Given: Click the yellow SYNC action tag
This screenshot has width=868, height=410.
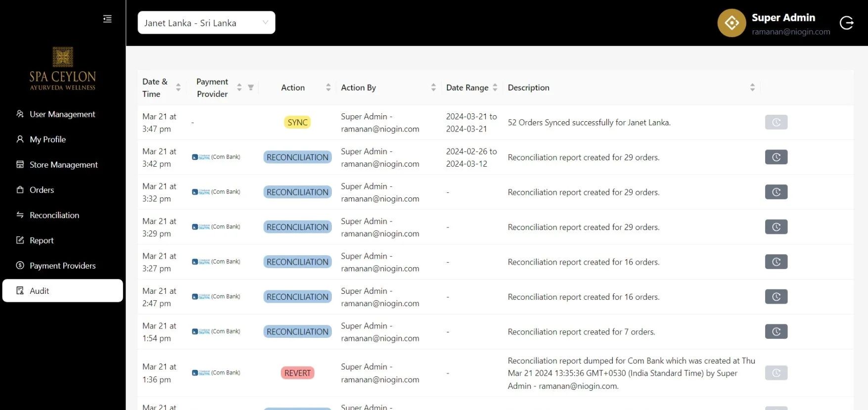Looking at the screenshot, I should pos(297,123).
